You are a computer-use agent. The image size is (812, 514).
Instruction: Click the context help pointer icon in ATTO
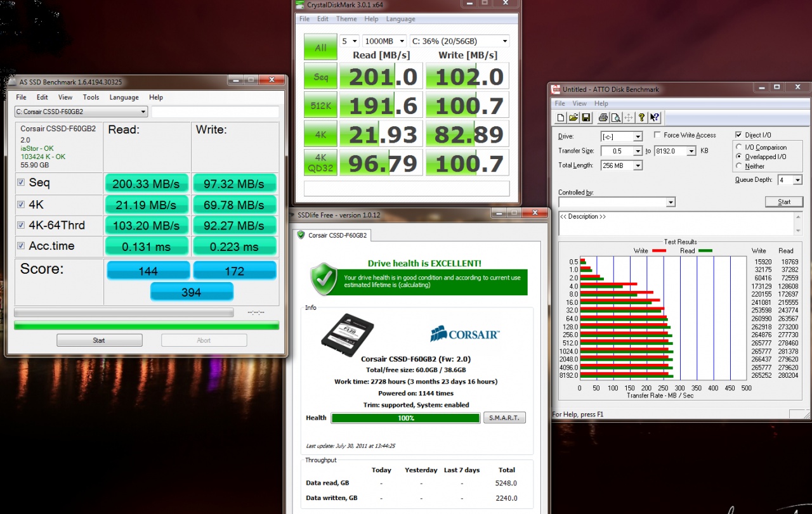pos(655,118)
